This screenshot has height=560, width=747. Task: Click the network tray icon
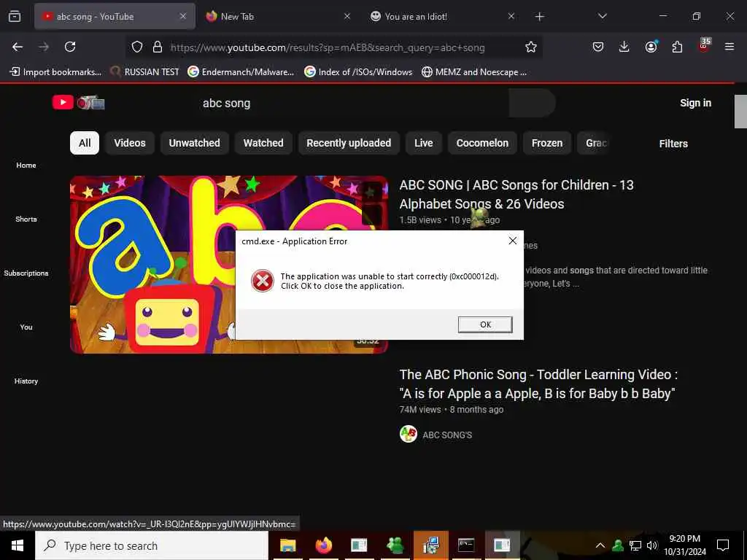635,545
